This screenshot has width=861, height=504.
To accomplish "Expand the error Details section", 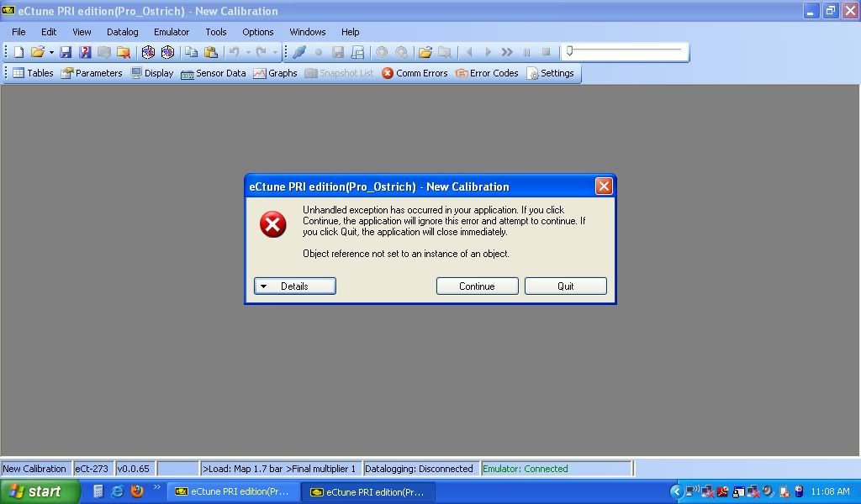I will click(x=295, y=286).
